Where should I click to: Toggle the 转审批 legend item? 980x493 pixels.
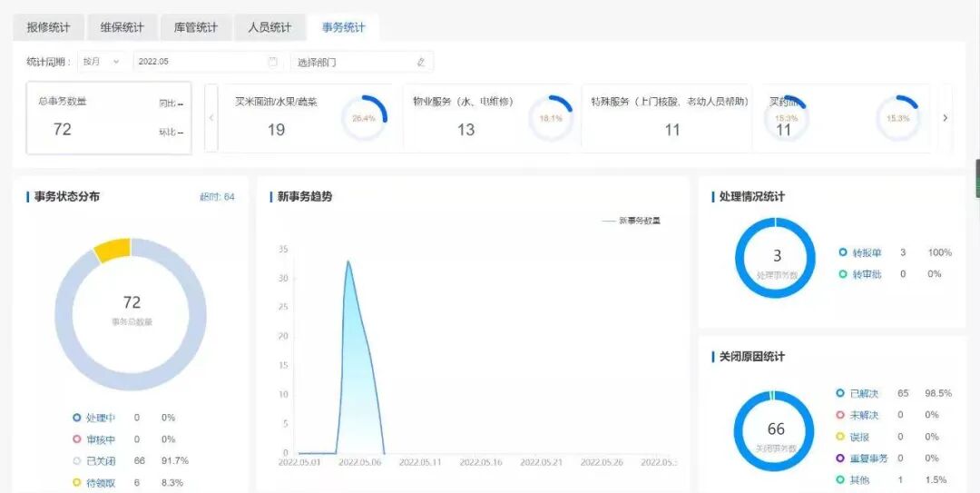(x=860, y=274)
